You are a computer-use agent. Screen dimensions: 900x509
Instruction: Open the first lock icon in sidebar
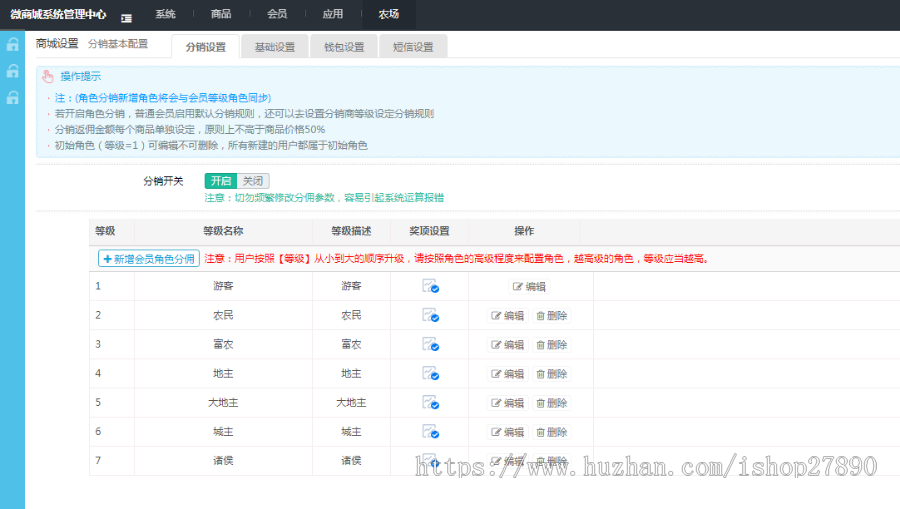pyautogui.click(x=13, y=44)
